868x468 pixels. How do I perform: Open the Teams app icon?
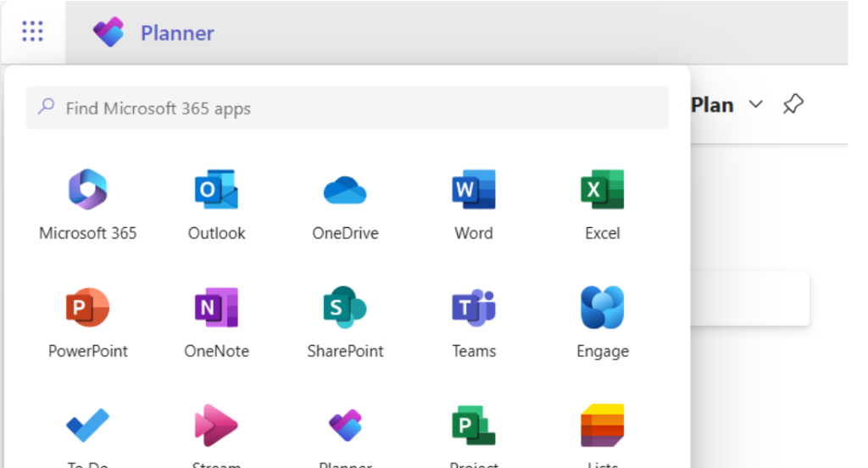click(474, 308)
